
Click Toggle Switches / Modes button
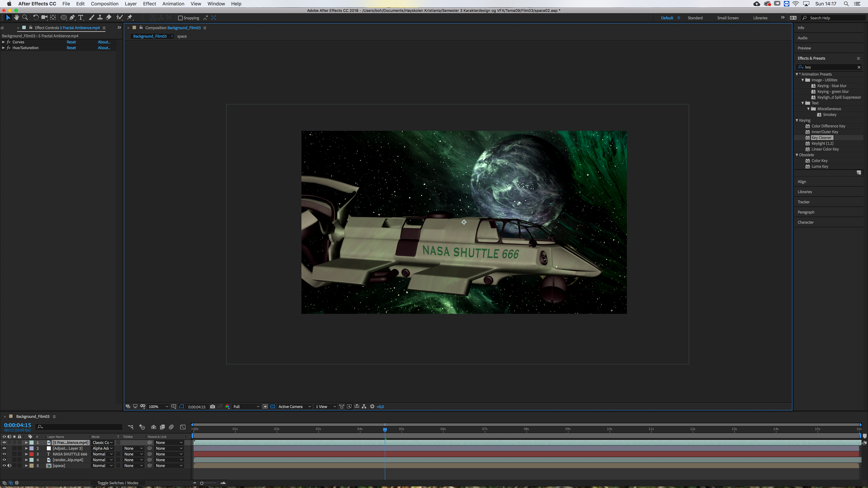pos(118,483)
